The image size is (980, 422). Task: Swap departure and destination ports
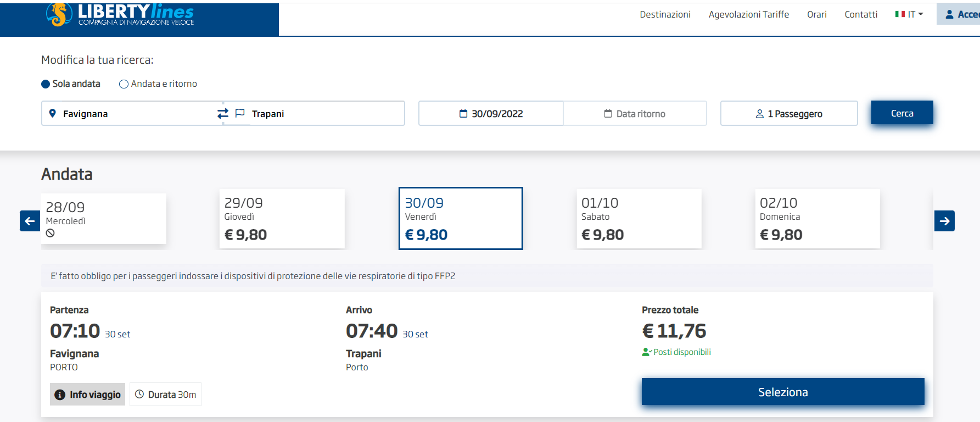tap(222, 113)
